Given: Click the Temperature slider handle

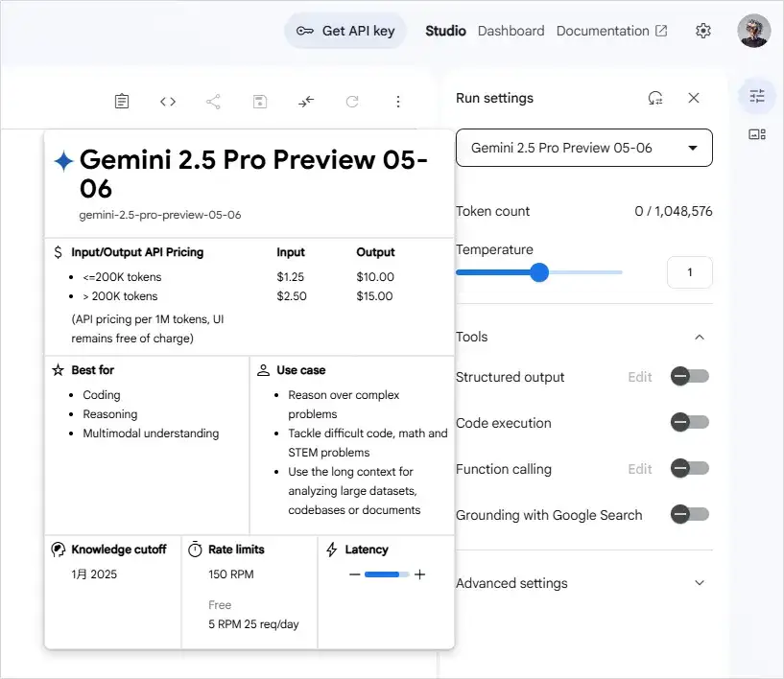Looking at the screenshot, I should 539,272.
